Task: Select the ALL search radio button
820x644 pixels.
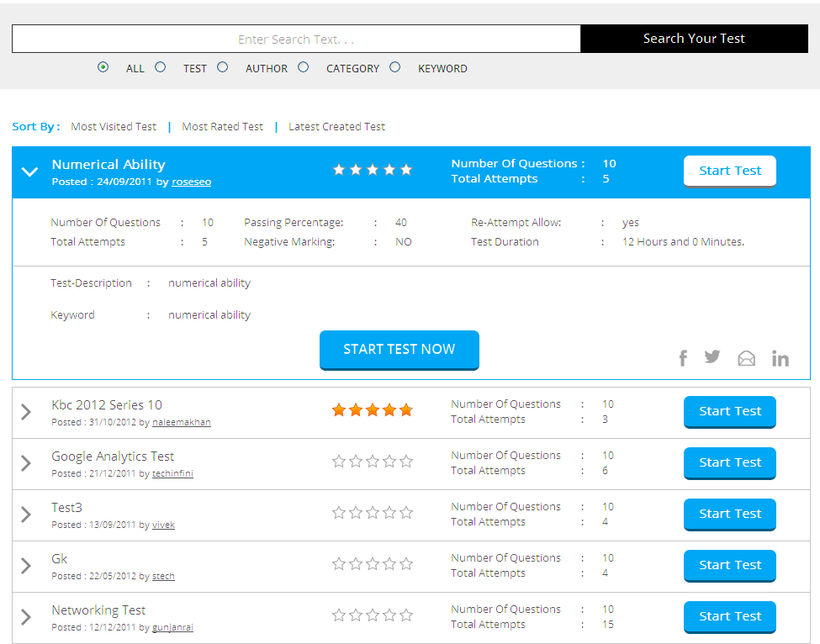Action: [103, 67]
